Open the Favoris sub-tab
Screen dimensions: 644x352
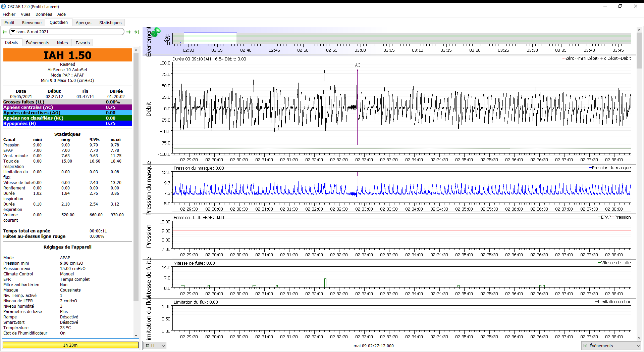(x=83, y=43)
